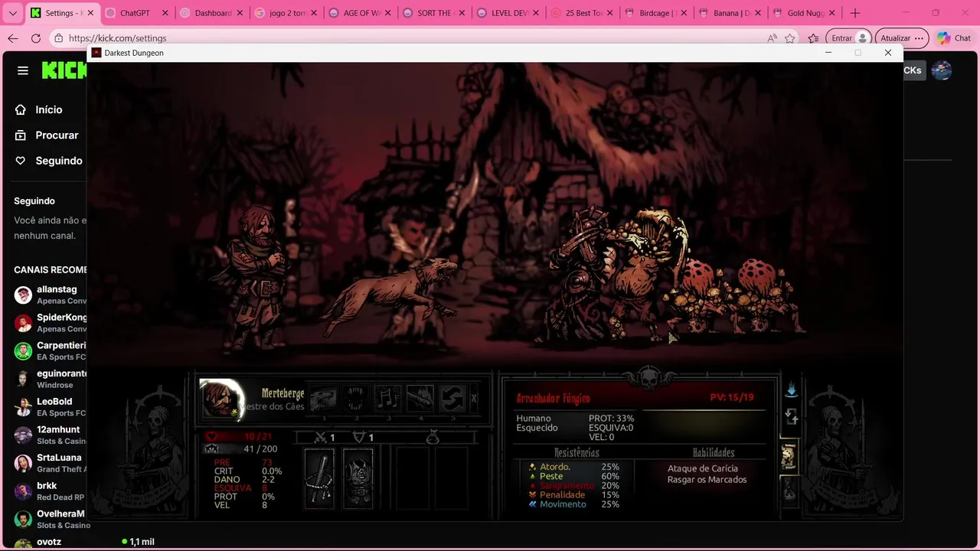Viewport: 980px width, 551px height.
Task: Open 12amhunt recommended channel
Action: coord(49,435)
